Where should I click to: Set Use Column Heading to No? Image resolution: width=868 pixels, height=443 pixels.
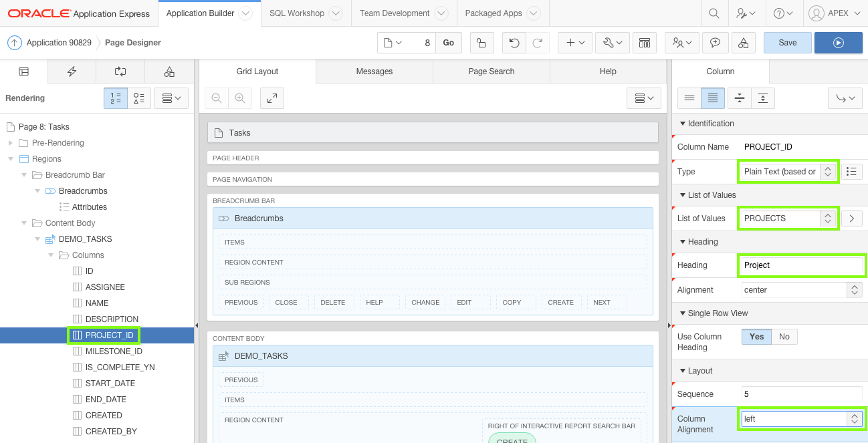(784, 336)
